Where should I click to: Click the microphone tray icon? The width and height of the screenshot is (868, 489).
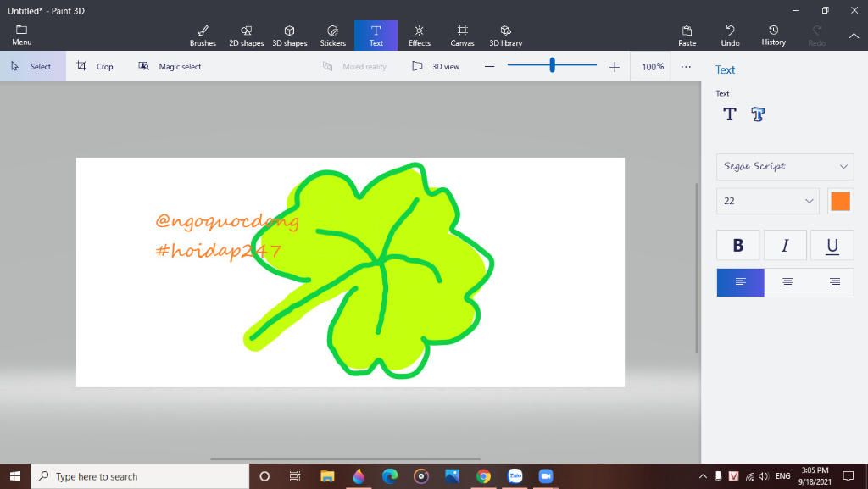click(718, 476)
